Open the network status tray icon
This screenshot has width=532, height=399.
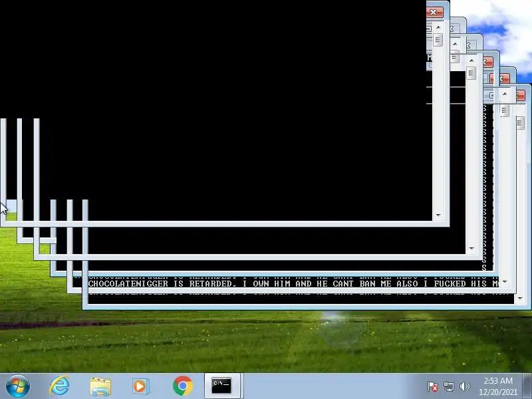(x=448, y=386)
